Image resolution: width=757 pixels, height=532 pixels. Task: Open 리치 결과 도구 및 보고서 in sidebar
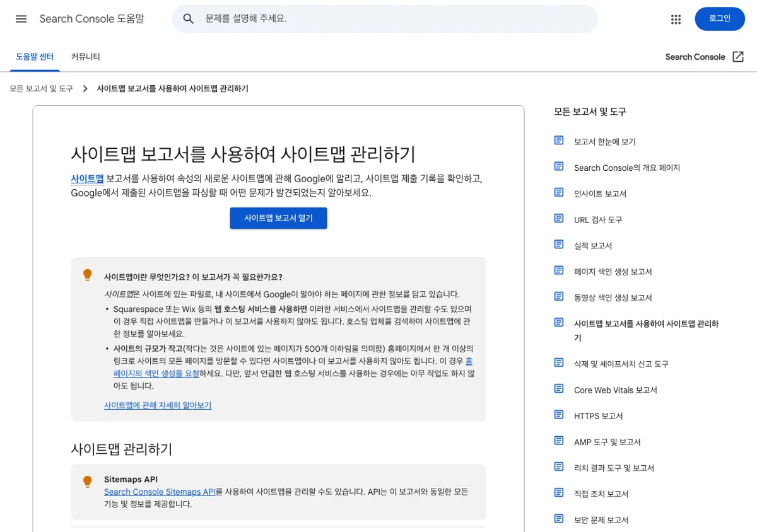tap(614, 468)
